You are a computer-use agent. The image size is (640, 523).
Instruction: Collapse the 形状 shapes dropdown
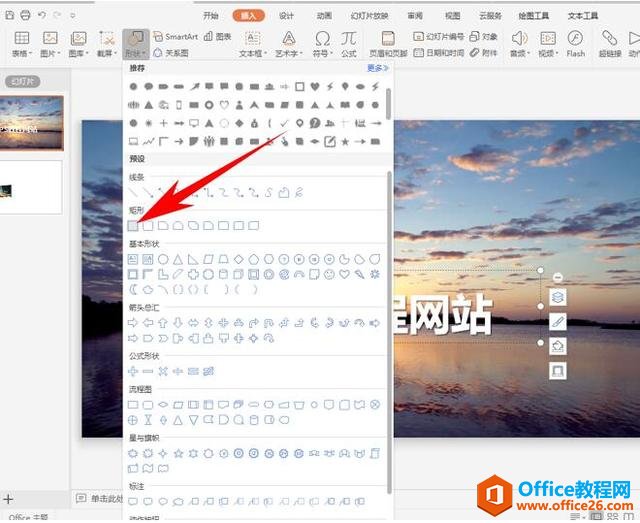tap(136, 44)
